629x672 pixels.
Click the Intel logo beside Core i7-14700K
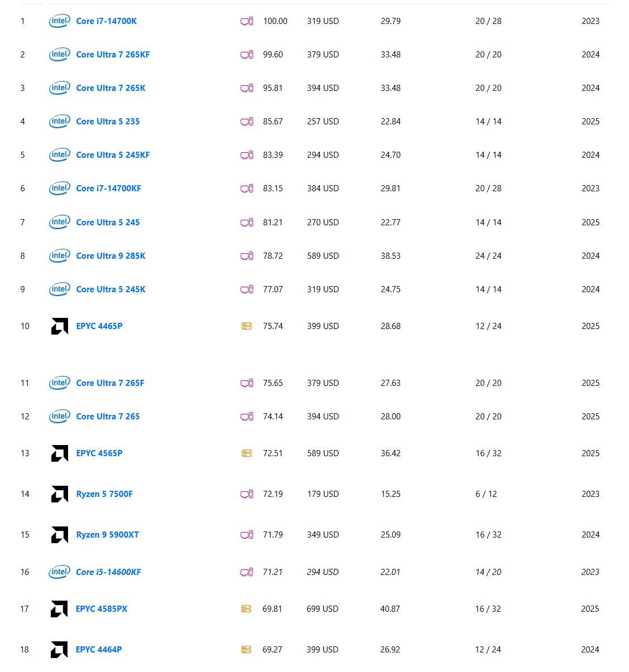click(x=60, y=21)
